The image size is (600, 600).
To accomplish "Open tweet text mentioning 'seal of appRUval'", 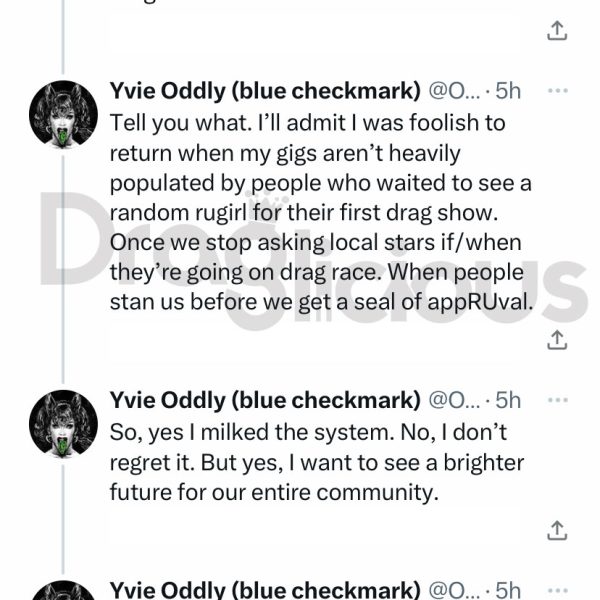I will coord(321,212).
